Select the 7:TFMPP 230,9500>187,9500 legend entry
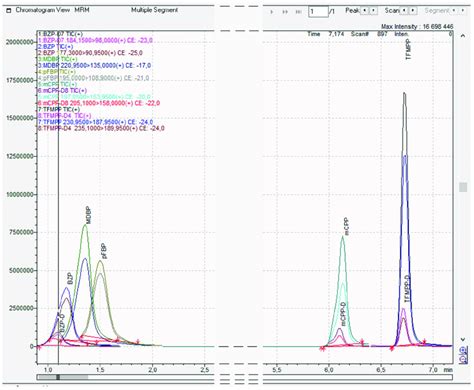The height and width of the screenshot is (390, 474). point(95,122)
